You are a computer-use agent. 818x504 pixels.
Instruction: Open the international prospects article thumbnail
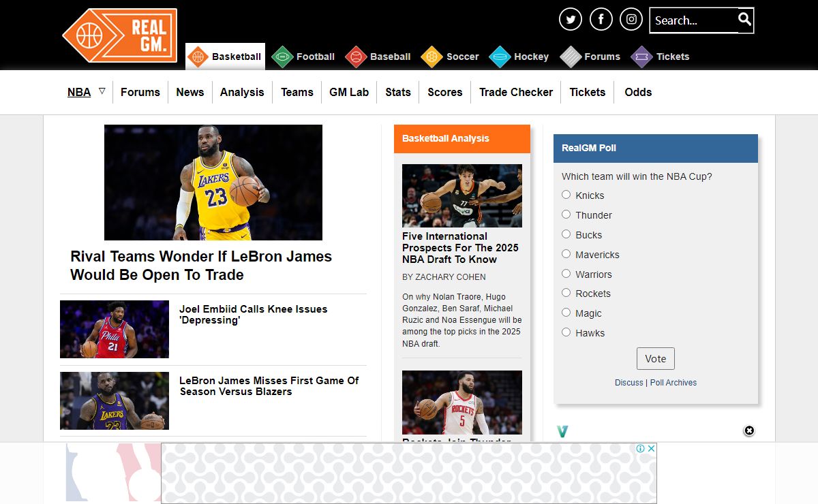pos(462,195)
